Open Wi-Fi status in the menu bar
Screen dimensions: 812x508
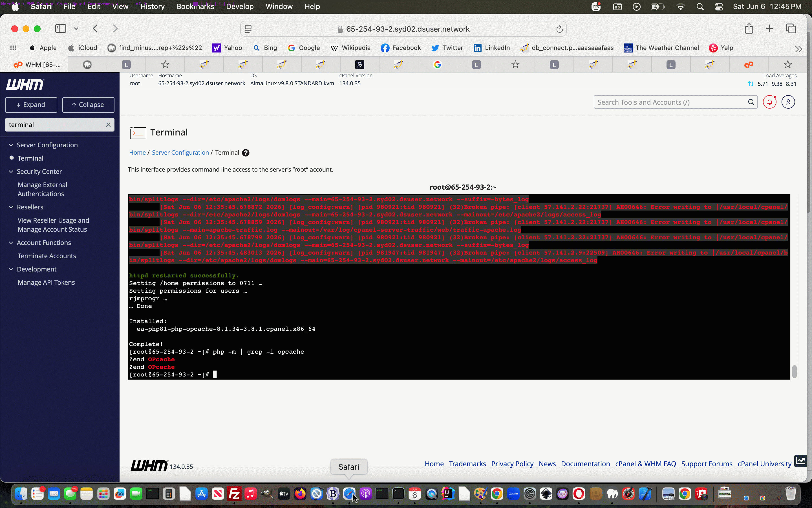(x=680, y=7)
